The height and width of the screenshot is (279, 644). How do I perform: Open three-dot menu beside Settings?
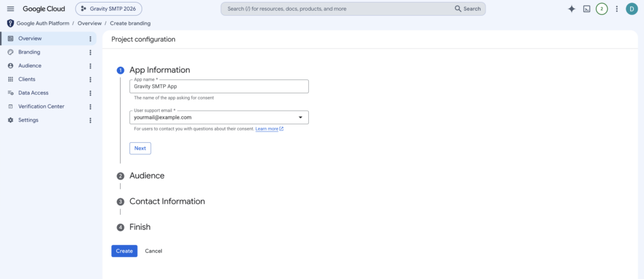(91, 120)
